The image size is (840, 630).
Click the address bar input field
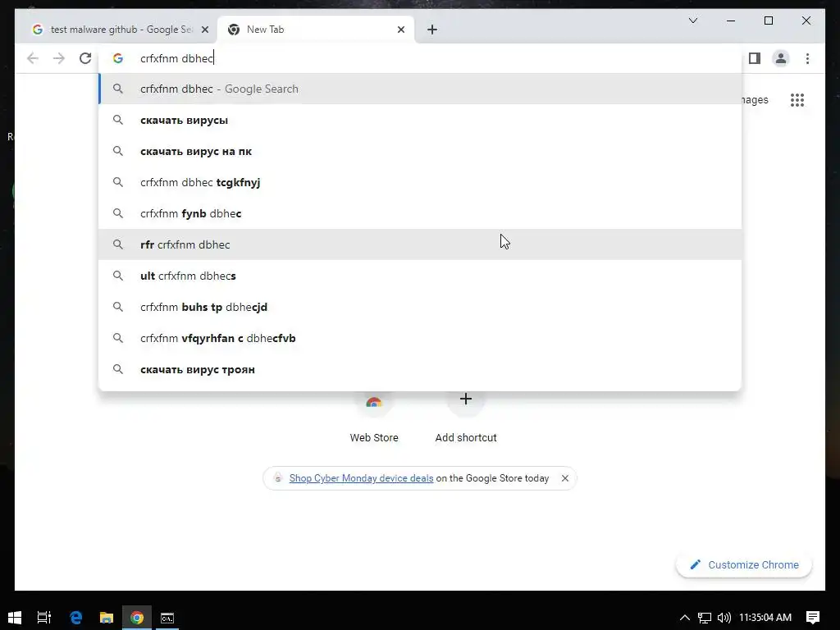[419, 58]
